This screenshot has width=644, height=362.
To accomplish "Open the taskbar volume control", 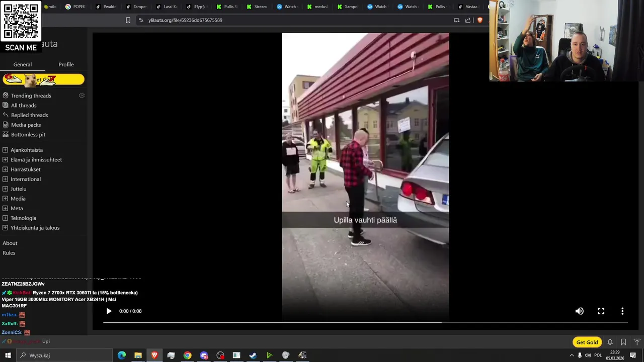I will (x=588, y=355).
